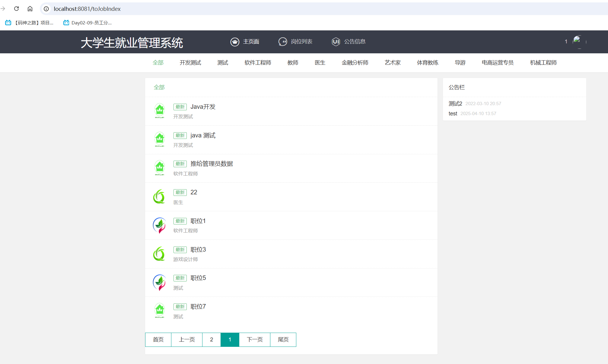Click the 下一页 pagination button
608x364 pixels.
[255, 340]
